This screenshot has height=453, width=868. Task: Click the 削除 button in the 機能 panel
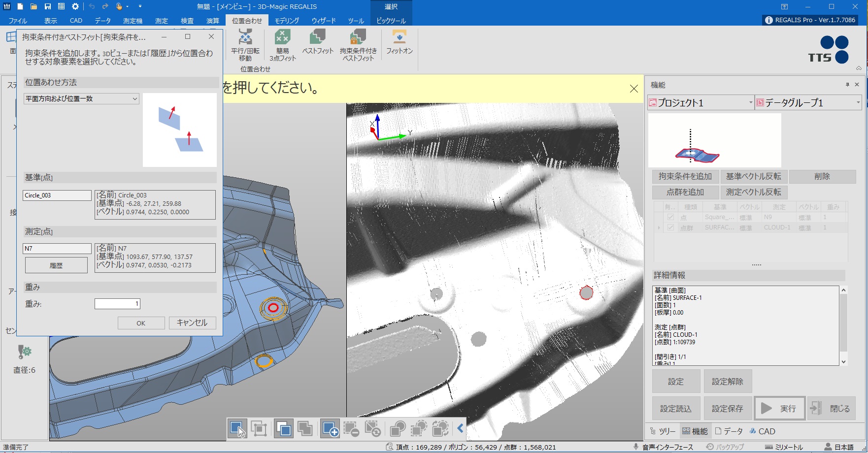pos(822,176)
